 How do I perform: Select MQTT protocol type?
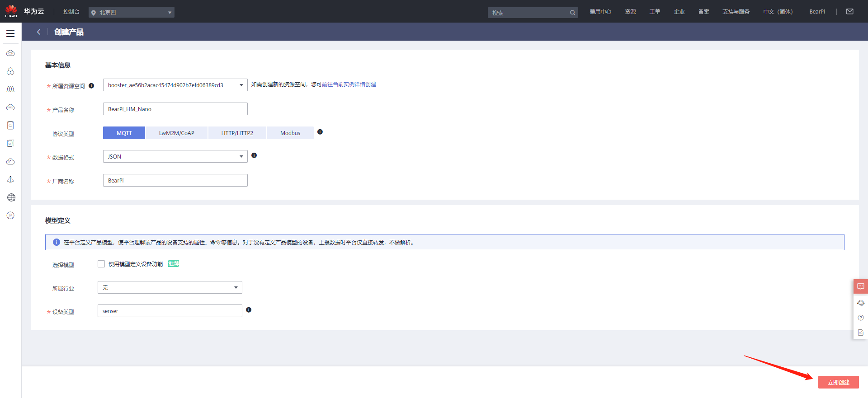(124, 133)
